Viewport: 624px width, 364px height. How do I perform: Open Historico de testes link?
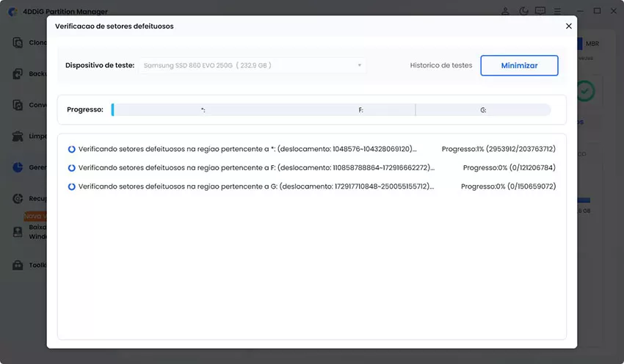[441, 65]
